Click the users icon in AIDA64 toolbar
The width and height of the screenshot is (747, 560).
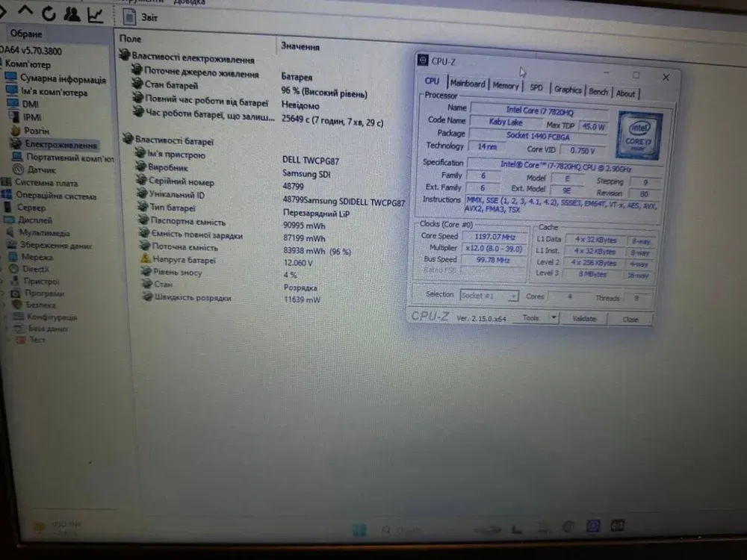(x=72, y=13)
